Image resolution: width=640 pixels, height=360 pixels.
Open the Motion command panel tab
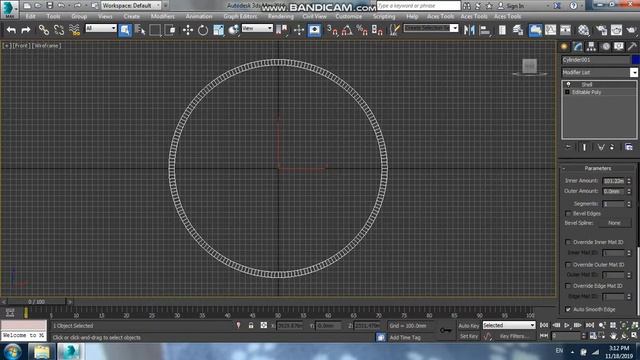606,47
